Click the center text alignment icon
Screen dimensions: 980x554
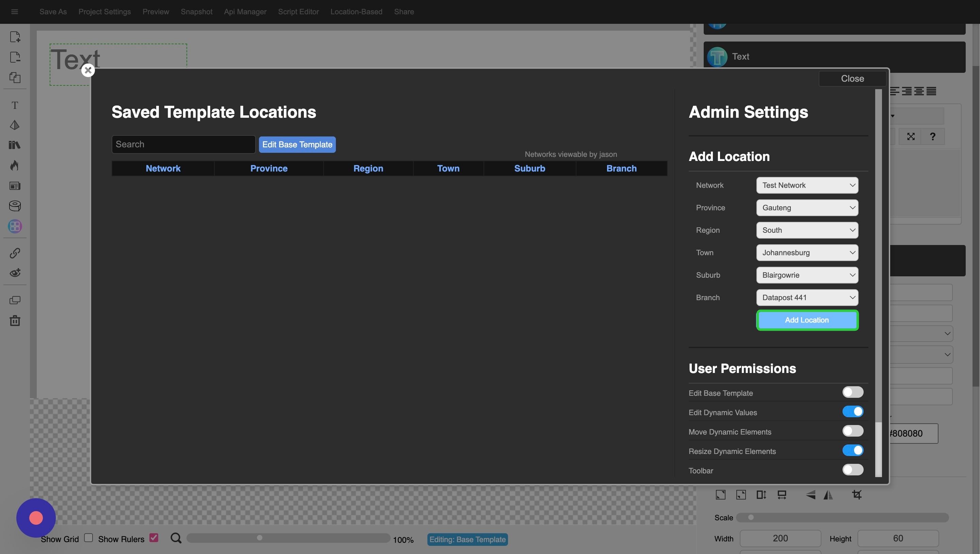click(919, 91)
